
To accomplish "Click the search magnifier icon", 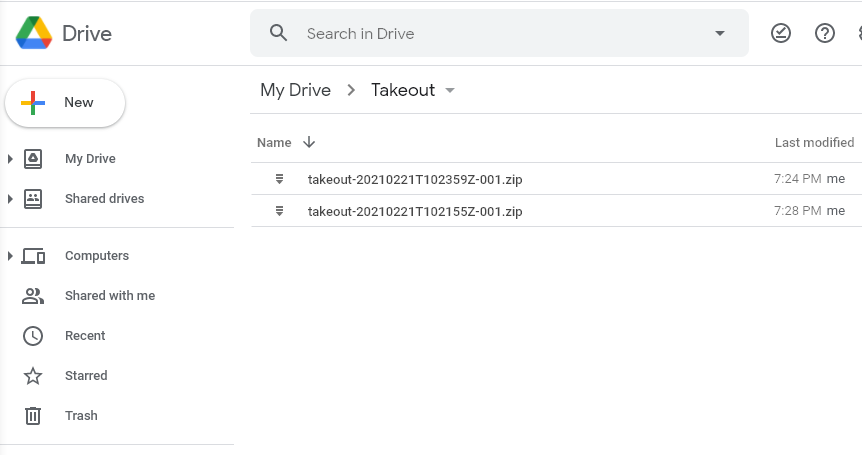I will (279, 33).
